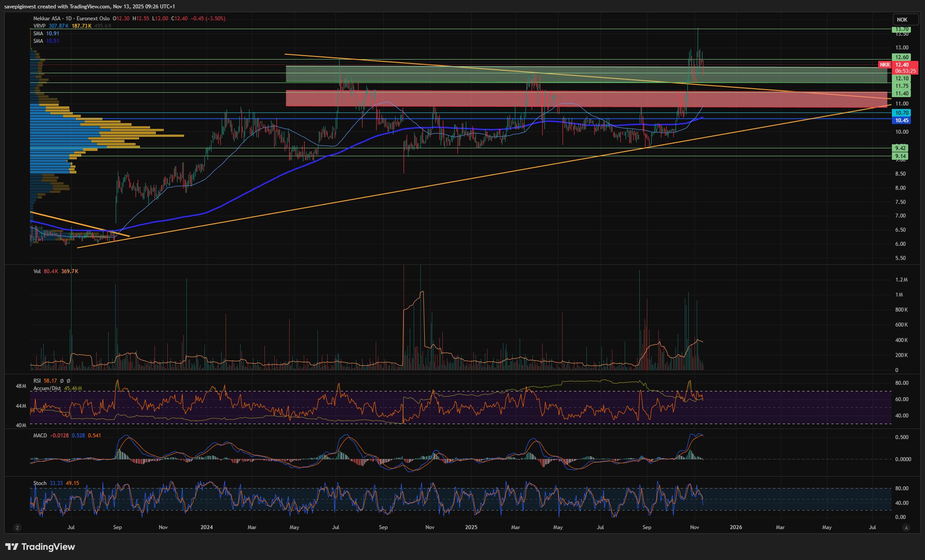The height and width of the screenshot is (560, 925).
Task: Select the Accum/Dist indicator legend
Action: (x=47, y=388)
